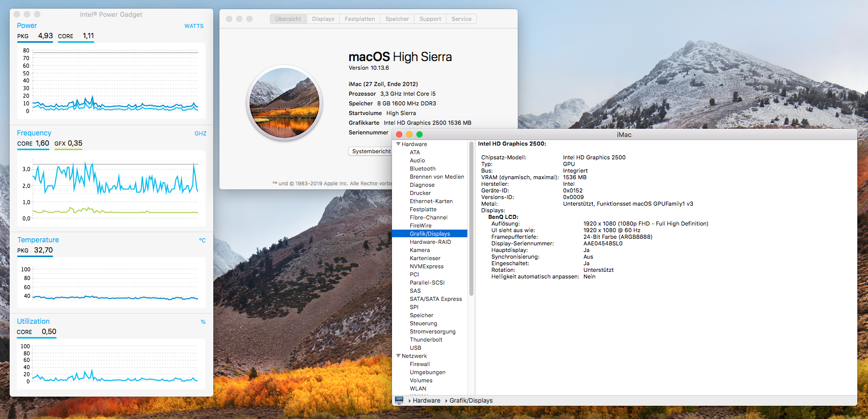
Task: Select NVMExpress in the sidebar
Action: [427, 266]
